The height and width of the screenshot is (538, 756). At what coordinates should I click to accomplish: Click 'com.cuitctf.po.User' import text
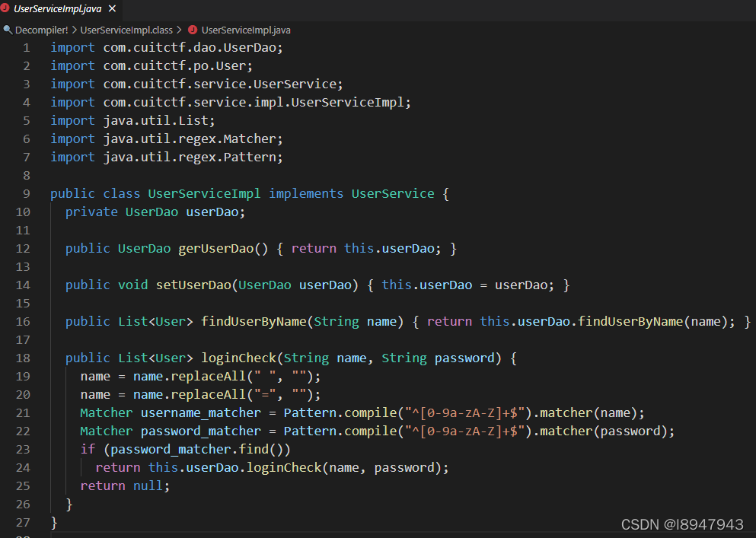point(174,66)
